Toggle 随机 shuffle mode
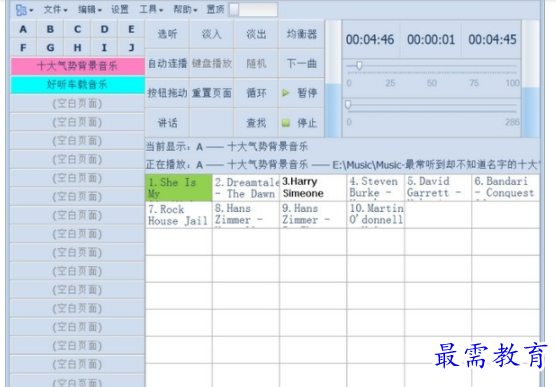Screen dimensions: 556x387 pyautogui.click(x=256, y=64)
